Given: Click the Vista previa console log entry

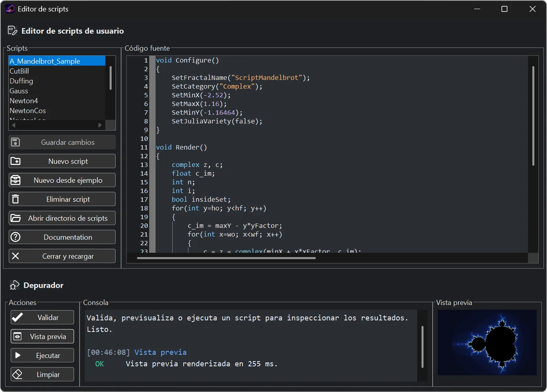Looking at the screenshot, I should [160, 352].
